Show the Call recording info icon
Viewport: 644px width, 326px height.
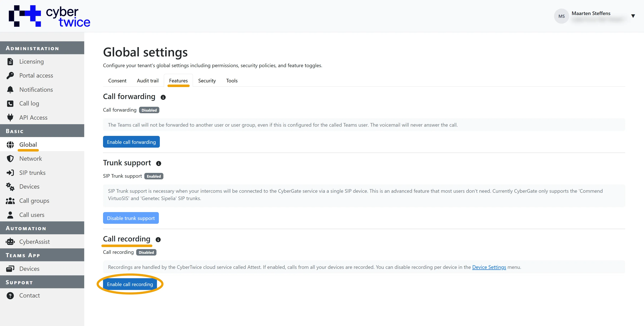pos(158,240)
